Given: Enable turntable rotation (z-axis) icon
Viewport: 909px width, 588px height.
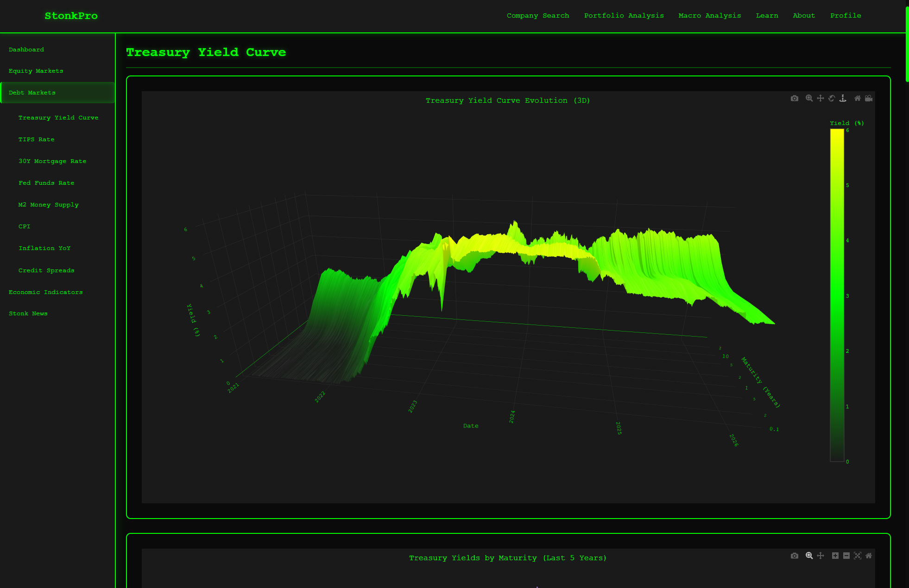Looking at the screenshot, I should point(843,98).
